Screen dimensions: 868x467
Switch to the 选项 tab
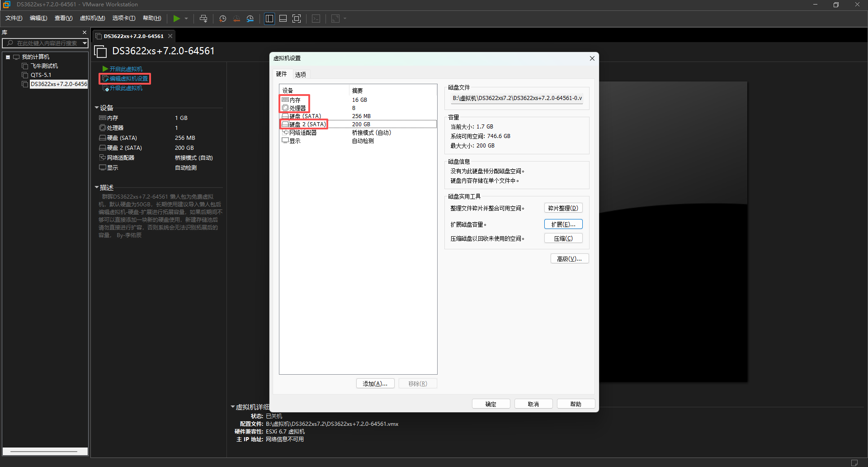(300, 74)
